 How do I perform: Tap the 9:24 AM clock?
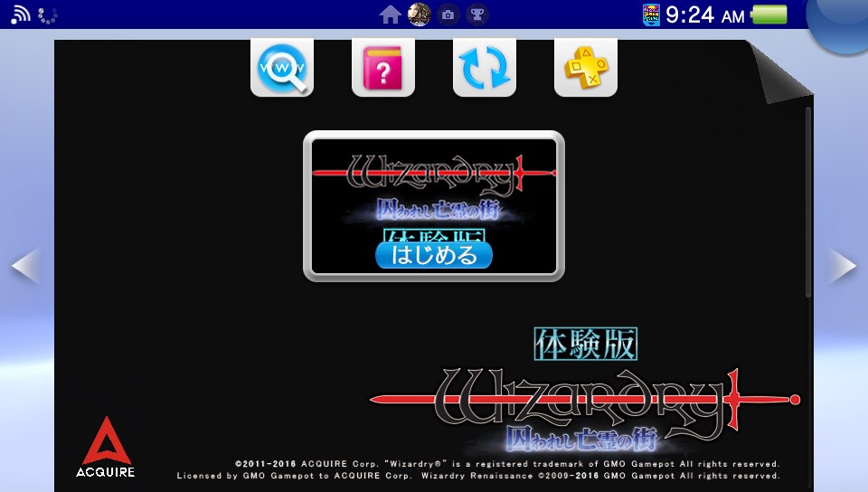pyautogui.click(x=704, y=15)
